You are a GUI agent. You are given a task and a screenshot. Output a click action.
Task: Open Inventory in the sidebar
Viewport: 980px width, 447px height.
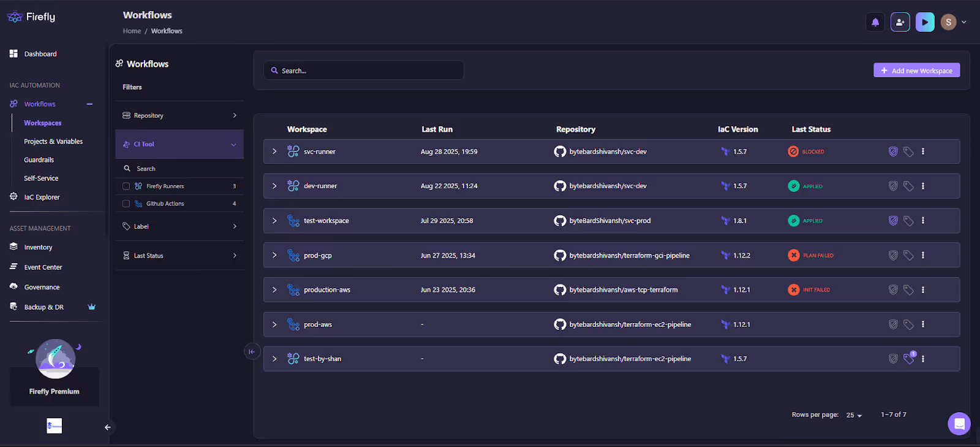38,248
